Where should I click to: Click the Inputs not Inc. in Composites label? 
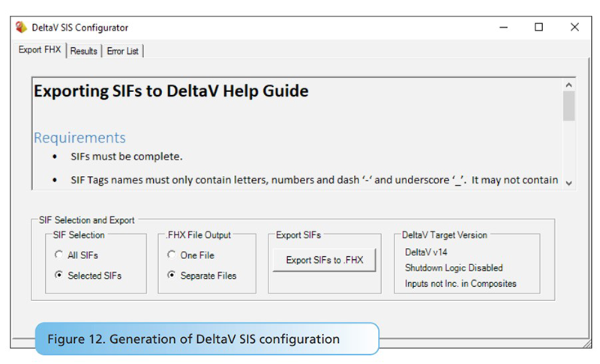(460, 283)
